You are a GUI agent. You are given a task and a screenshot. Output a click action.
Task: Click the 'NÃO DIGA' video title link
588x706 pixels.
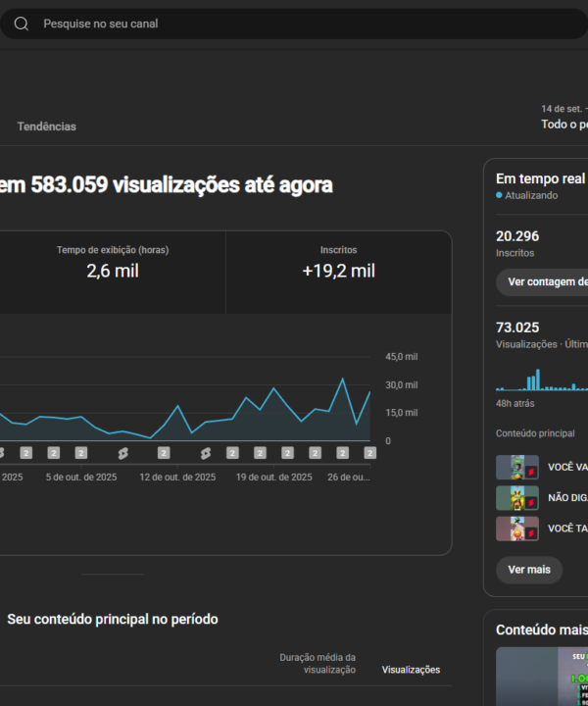[x=567, y=498]
